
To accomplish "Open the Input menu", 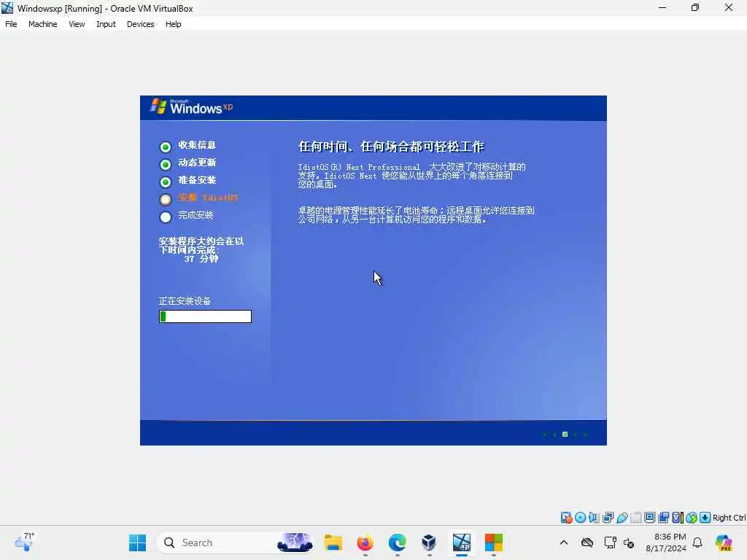I will pyautogui.click(x=106, y=24).
